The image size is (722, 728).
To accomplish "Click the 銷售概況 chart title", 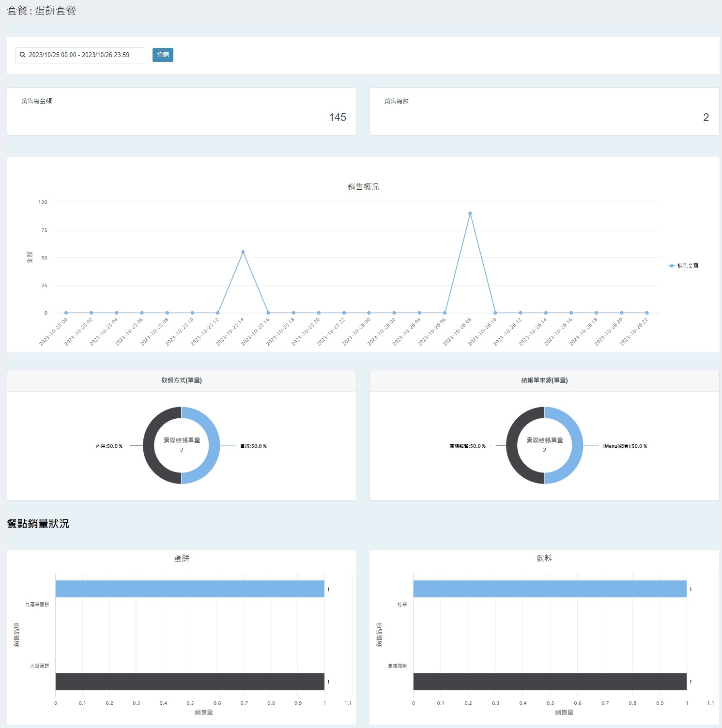I will [x=363, y=187].
